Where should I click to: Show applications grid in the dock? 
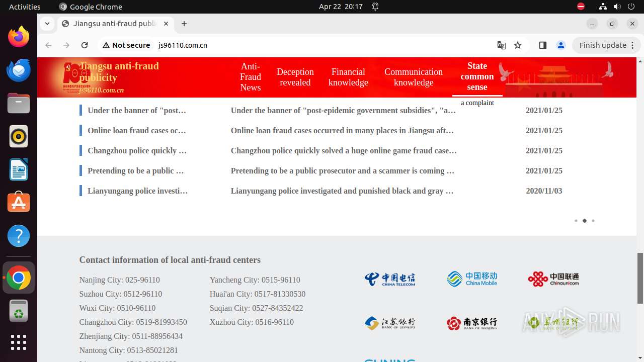[x=19, y=342]
